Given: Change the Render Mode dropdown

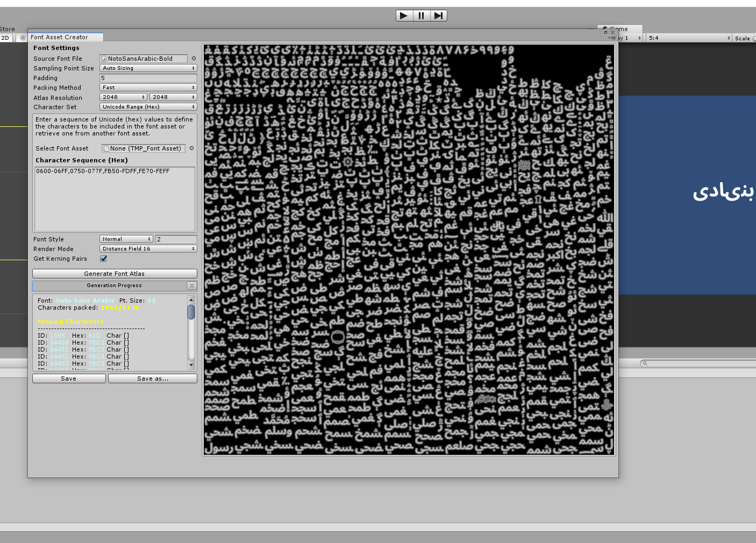Looking at the screenshot, I should coord(148,249).
